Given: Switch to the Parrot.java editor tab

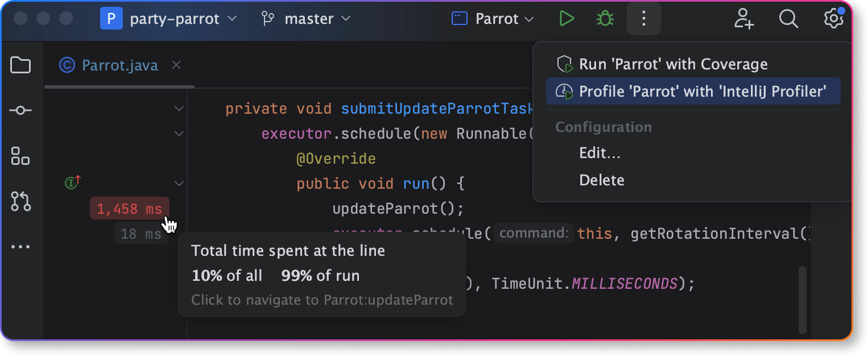Looking at the screenshot, I should pos(119,65).
